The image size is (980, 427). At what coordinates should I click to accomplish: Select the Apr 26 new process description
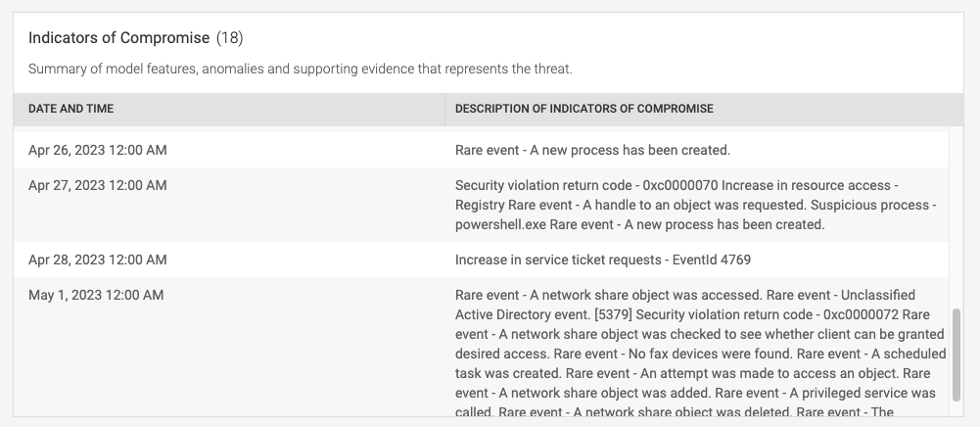pos(592,150)
